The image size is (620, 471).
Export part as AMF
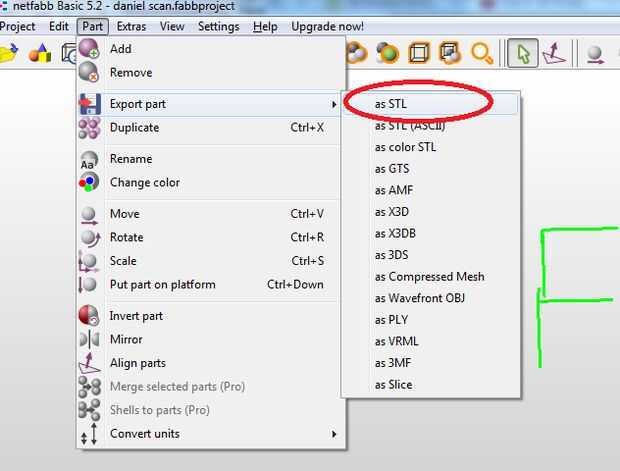coord(431,190)
